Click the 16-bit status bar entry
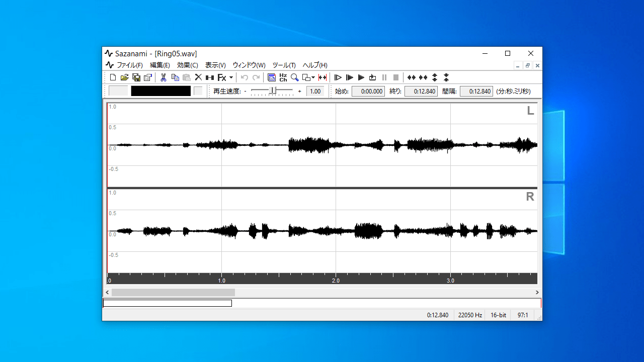This screenshot has height=362, width=644. pos(498,315)
